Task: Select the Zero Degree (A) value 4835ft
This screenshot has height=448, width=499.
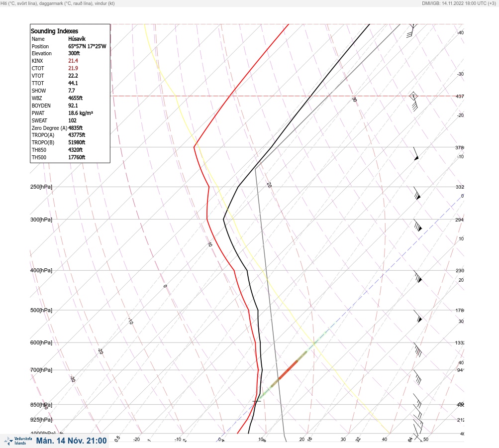Action: [x=76, y=128]
